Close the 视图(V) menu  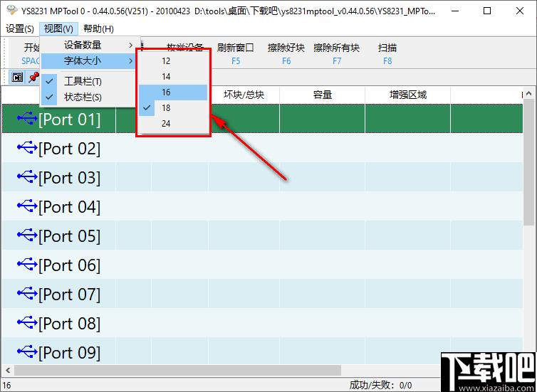[x=58, y=28]
